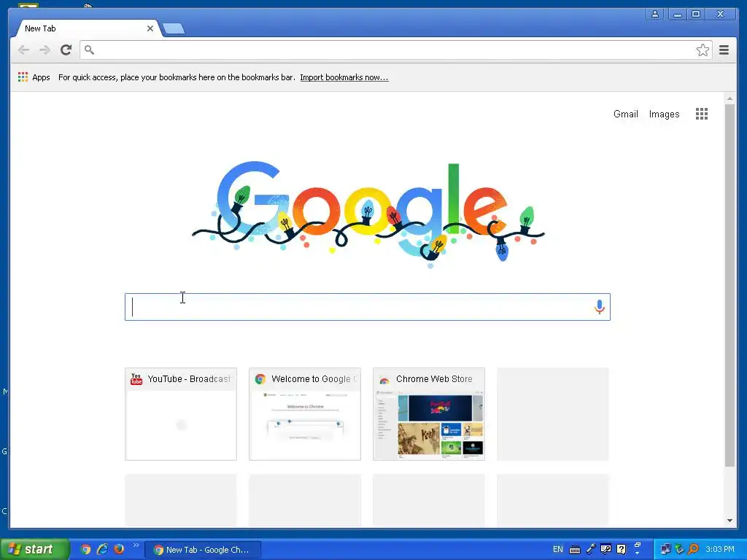Click the Chrome user profile button

[655, 15]
